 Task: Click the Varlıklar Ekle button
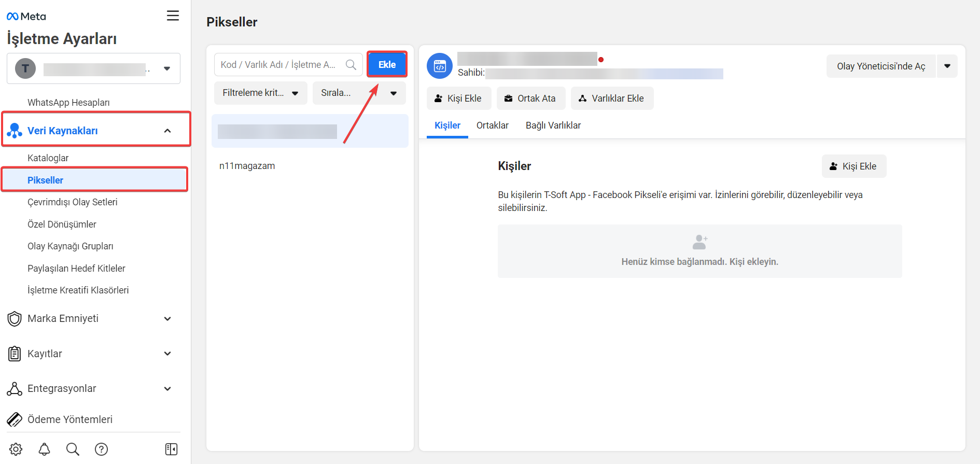click(x=612, y=99)
